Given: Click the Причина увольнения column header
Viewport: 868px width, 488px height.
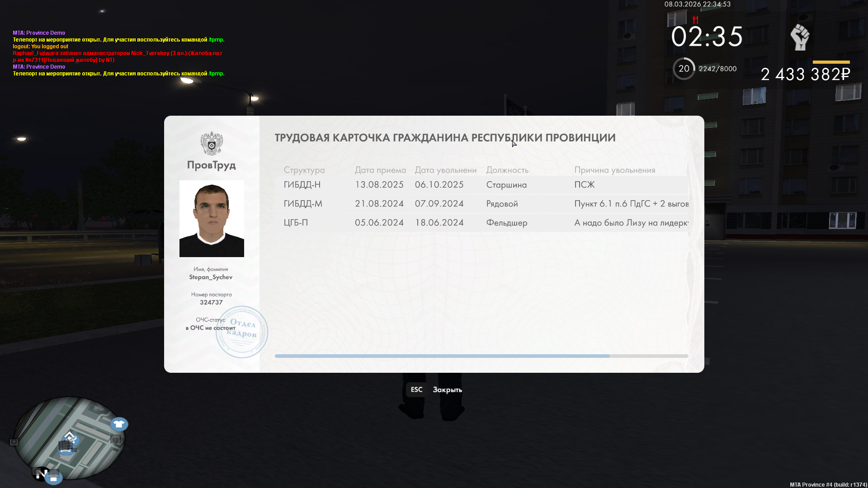Looking at the screenshot, I should coord(614,170).
